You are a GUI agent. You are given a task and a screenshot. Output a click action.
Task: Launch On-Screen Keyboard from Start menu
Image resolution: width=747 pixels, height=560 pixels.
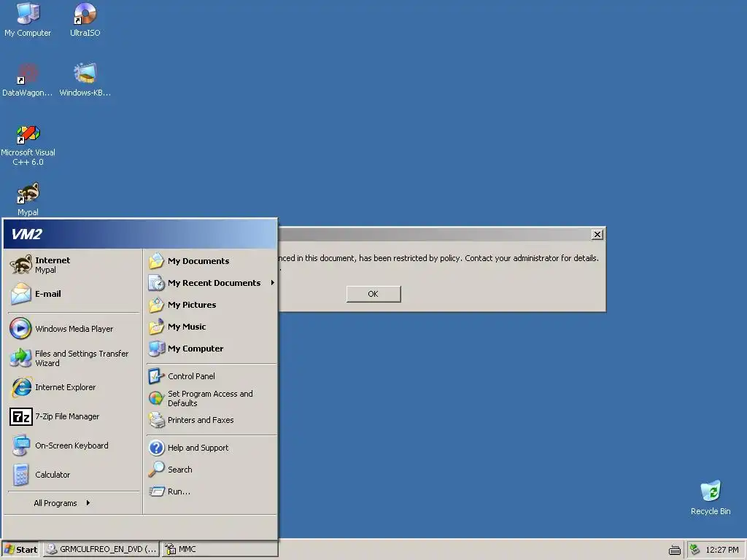(74, 446)
